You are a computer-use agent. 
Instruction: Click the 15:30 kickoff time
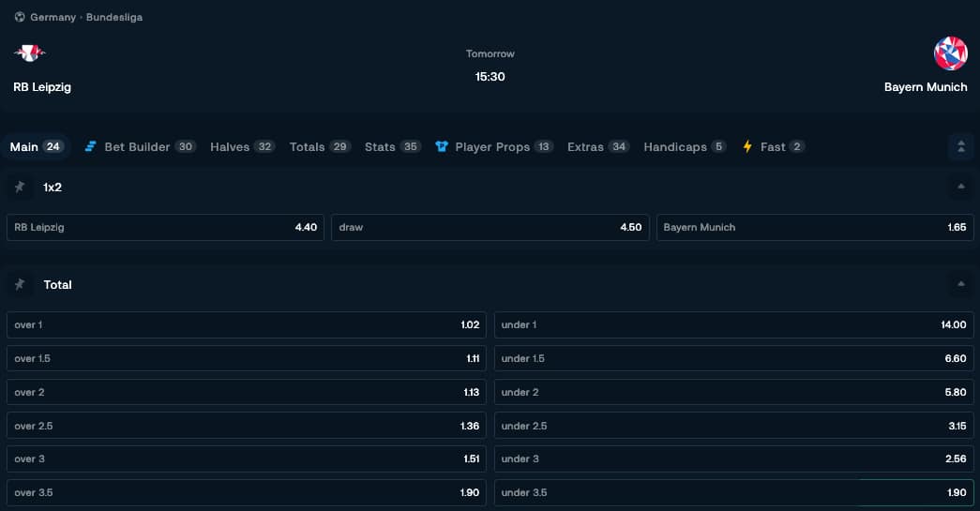click(x=490, y=77)
